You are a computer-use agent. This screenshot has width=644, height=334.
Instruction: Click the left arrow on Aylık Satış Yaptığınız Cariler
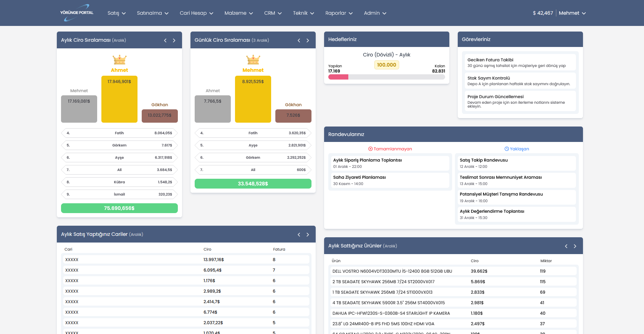tap(299, 234)
